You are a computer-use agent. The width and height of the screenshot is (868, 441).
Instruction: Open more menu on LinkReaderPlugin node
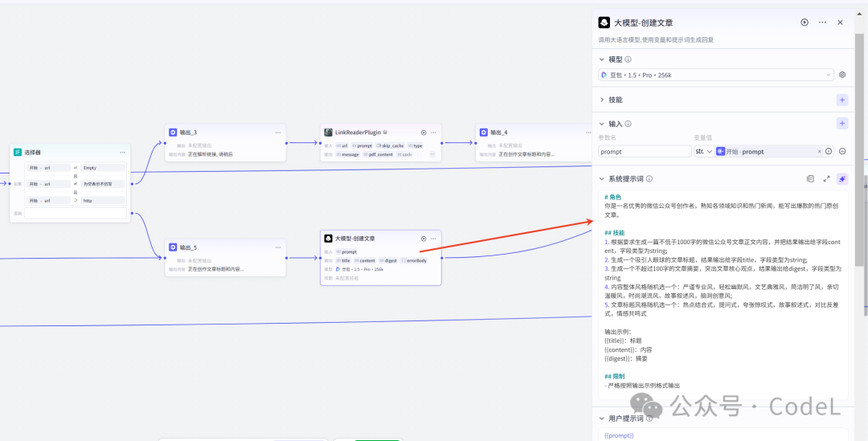click(433, 133)
